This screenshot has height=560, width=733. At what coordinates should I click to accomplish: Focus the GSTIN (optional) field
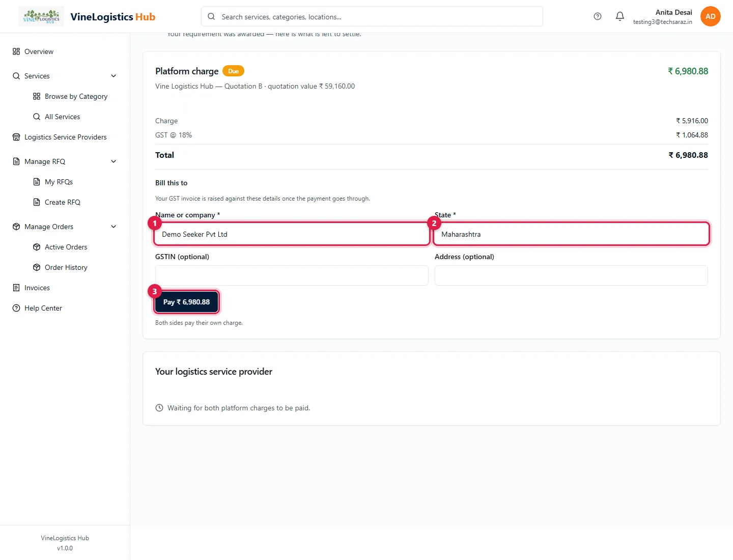tap(292, 275)
